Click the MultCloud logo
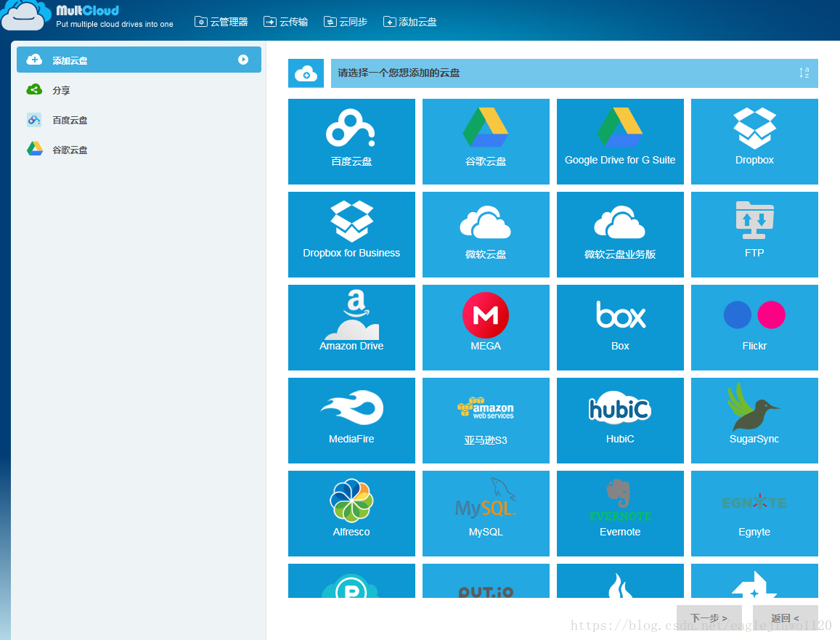 click(x=87, y=15)
